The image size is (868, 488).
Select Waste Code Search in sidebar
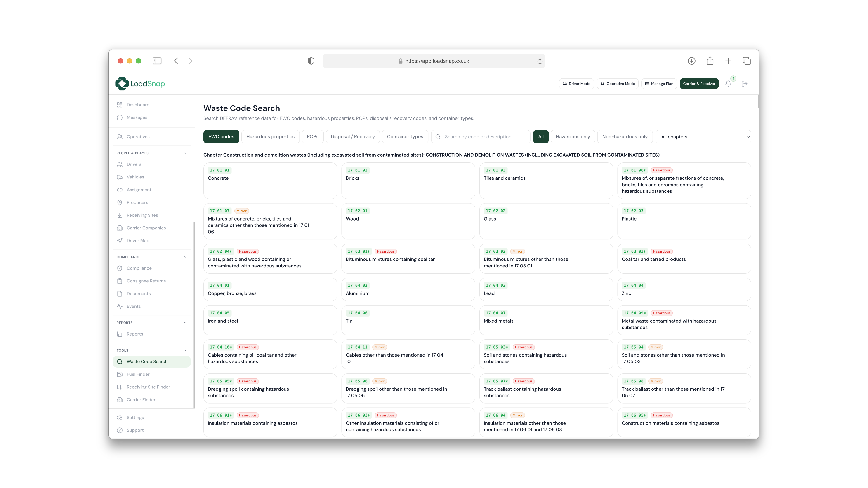pyautogui.click(x=152, y=362)
